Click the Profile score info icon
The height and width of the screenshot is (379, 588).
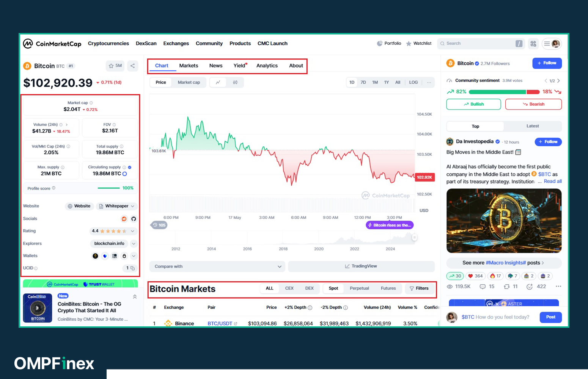tap(53, 188)
